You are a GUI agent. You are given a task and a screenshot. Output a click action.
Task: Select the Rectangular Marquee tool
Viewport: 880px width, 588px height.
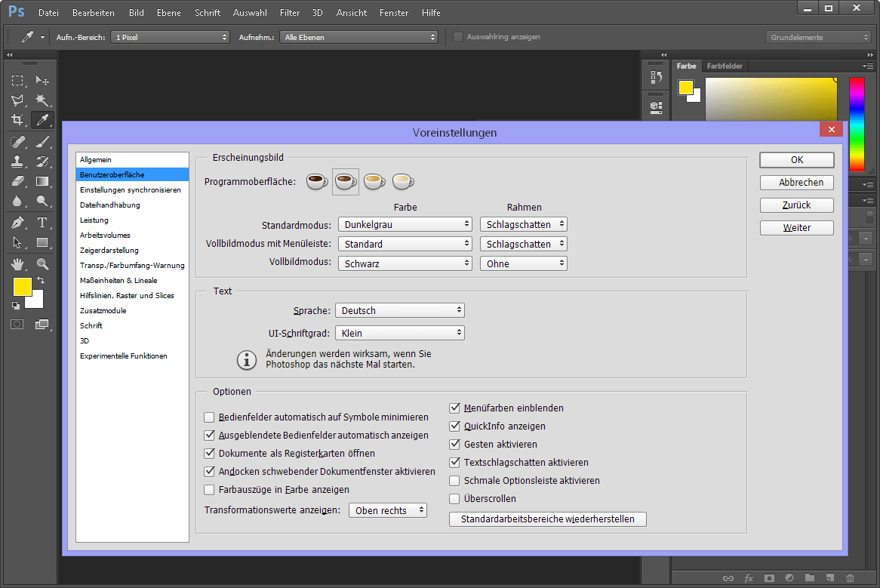tap(17, 81)
